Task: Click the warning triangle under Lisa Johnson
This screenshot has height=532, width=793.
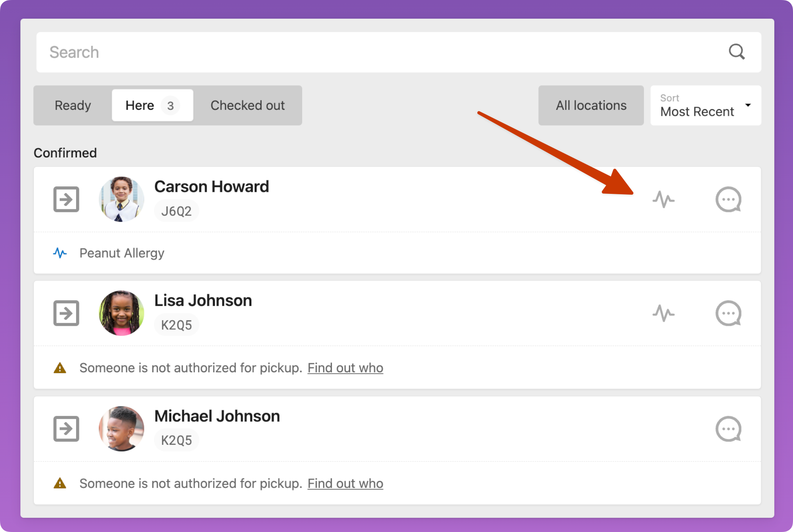Action: (x=60, y=368)
